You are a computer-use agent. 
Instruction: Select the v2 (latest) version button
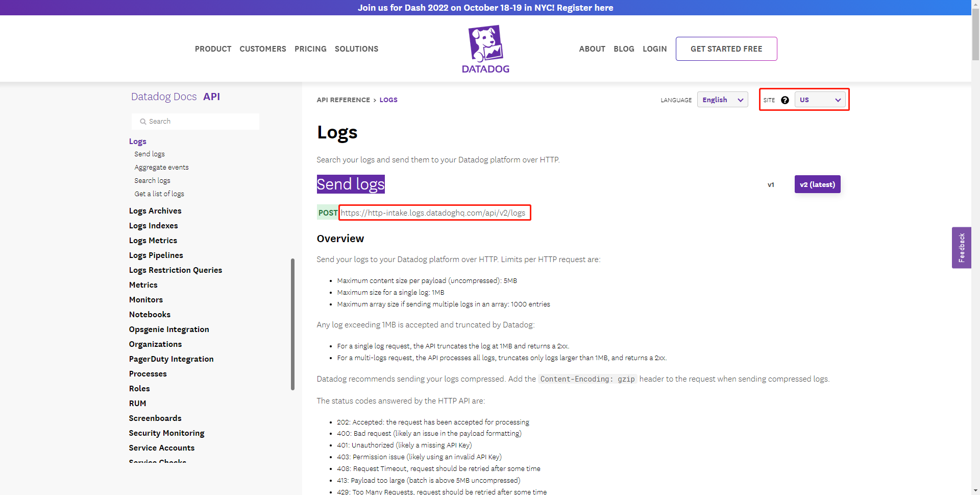[817, 184]
